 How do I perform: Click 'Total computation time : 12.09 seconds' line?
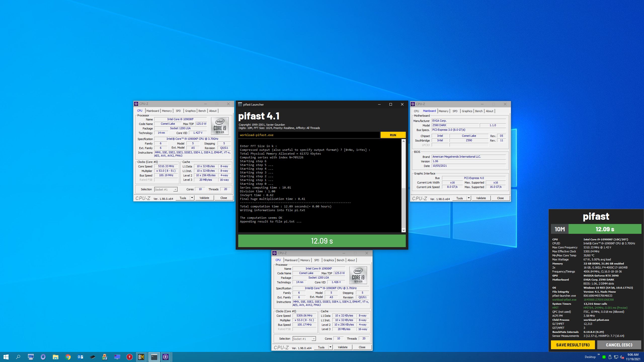pos(286,206)
